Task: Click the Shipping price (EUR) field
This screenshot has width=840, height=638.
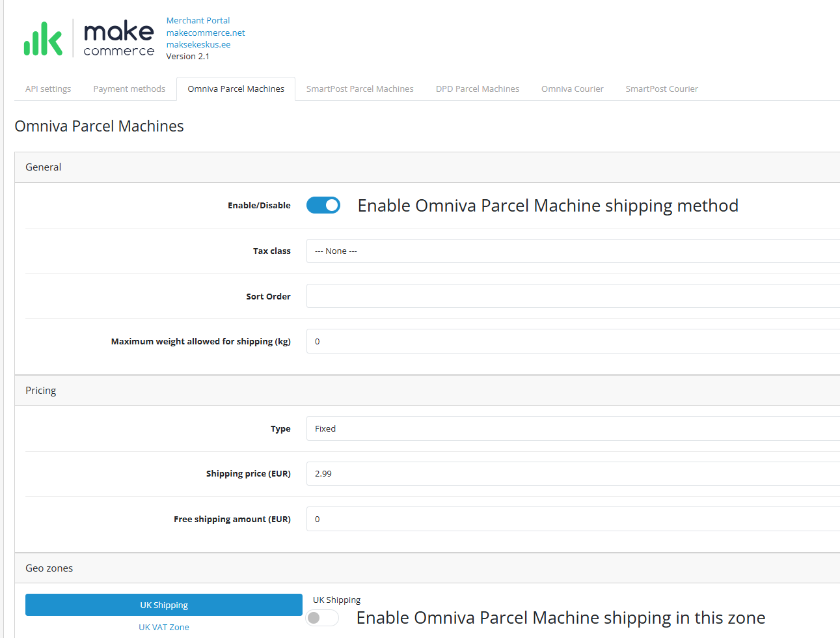Action: click(x=573, y=473)
